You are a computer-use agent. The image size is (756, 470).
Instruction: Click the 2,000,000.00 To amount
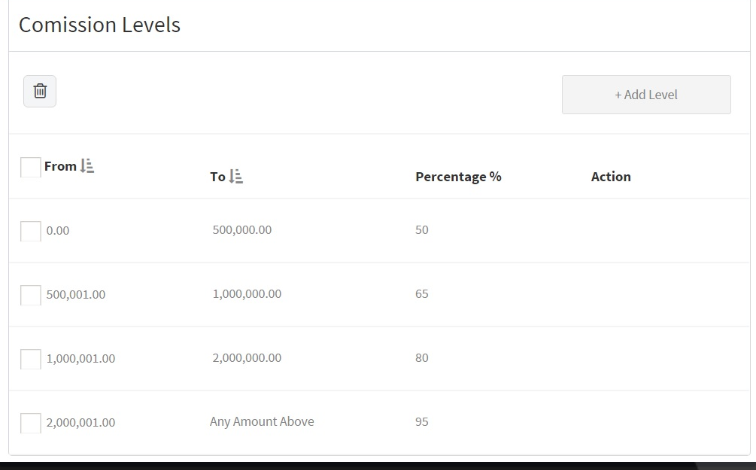tap(247, 358)
